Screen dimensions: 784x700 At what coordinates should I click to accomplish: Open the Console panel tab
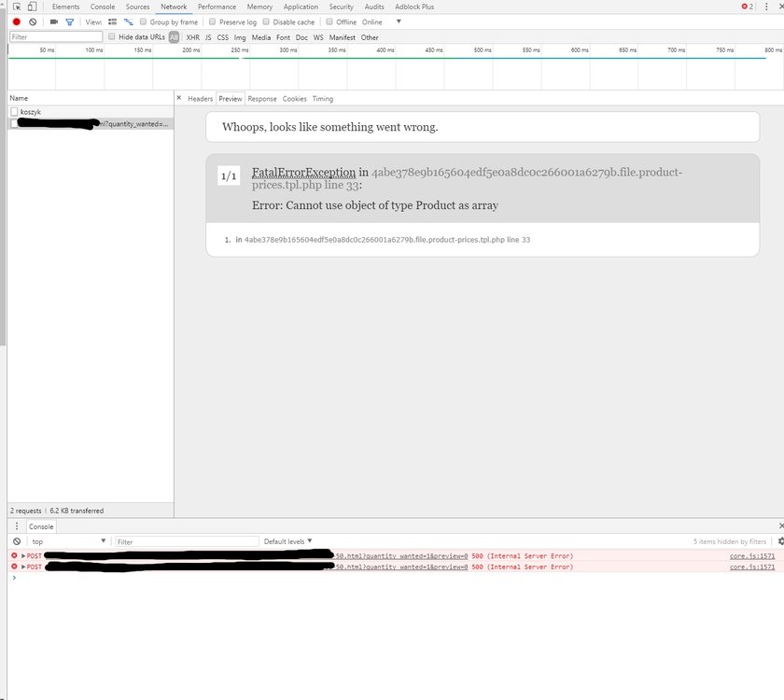click(103, 7)
